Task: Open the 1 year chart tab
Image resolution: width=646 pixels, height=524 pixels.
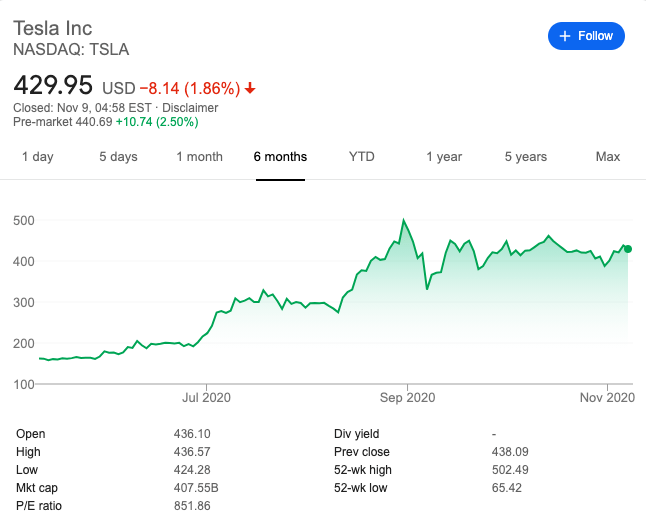Action: [x=444, y=157]
